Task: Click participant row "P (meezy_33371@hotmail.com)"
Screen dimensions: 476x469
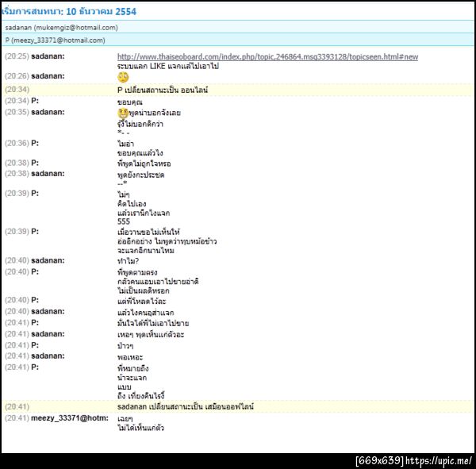Action: [x=238, y=40]
